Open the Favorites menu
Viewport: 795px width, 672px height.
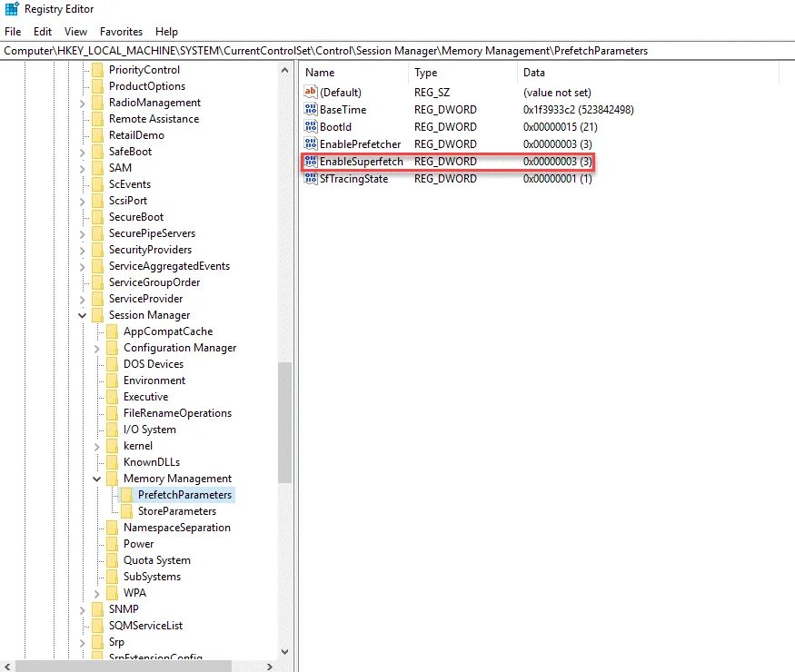(121, 32)
